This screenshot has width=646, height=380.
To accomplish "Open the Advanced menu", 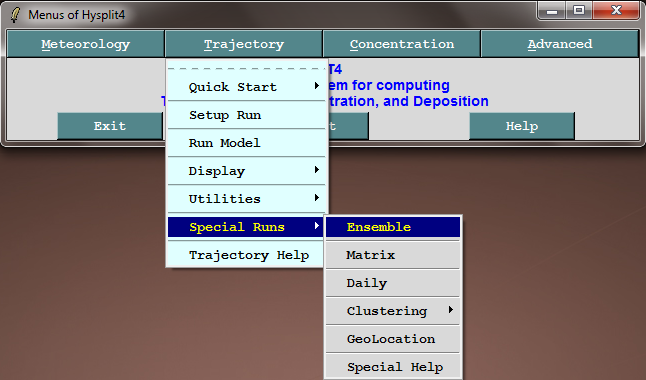I will 560,44.
